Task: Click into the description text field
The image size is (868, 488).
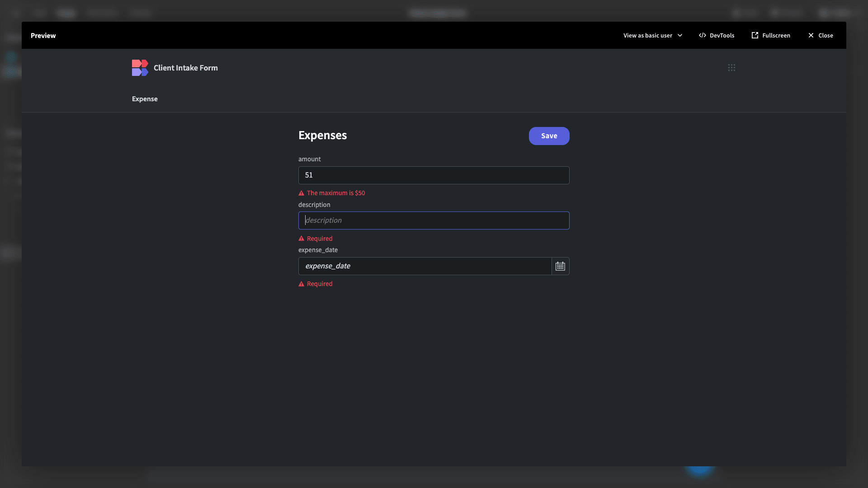Action: (434, 221)
